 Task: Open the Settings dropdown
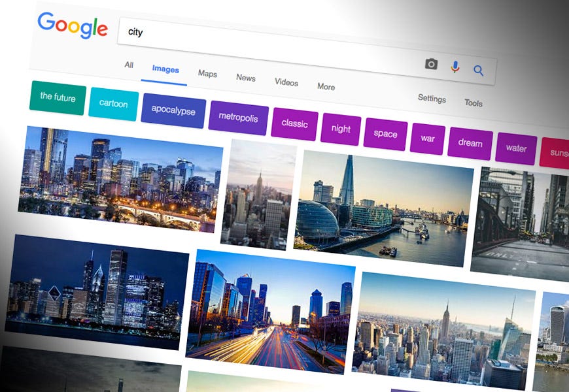tap(432, 98)
